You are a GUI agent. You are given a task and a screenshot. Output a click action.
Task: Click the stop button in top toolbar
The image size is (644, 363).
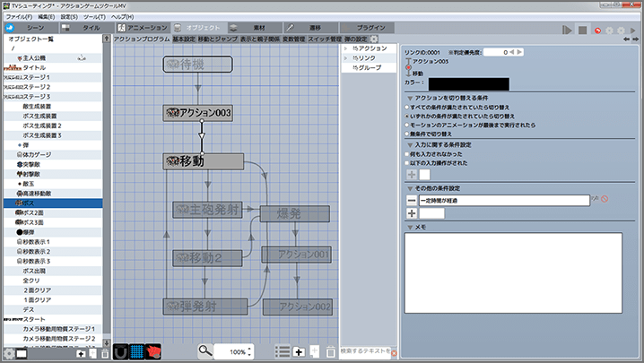point(582,30)
